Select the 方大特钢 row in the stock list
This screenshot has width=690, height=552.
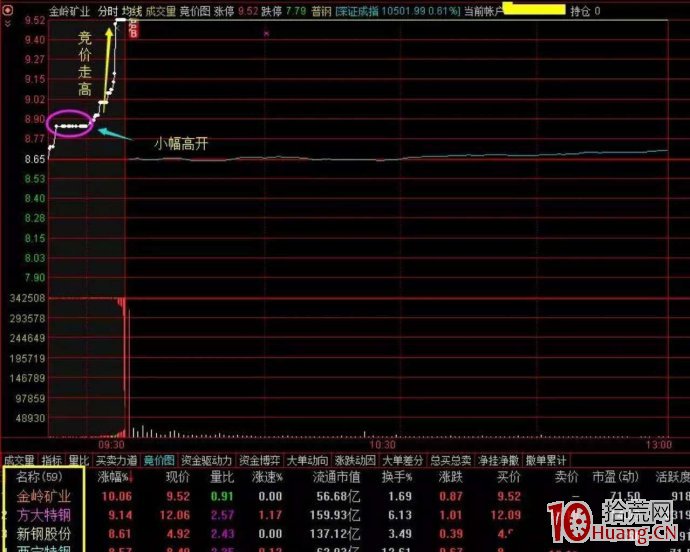(x=345, y=515)
